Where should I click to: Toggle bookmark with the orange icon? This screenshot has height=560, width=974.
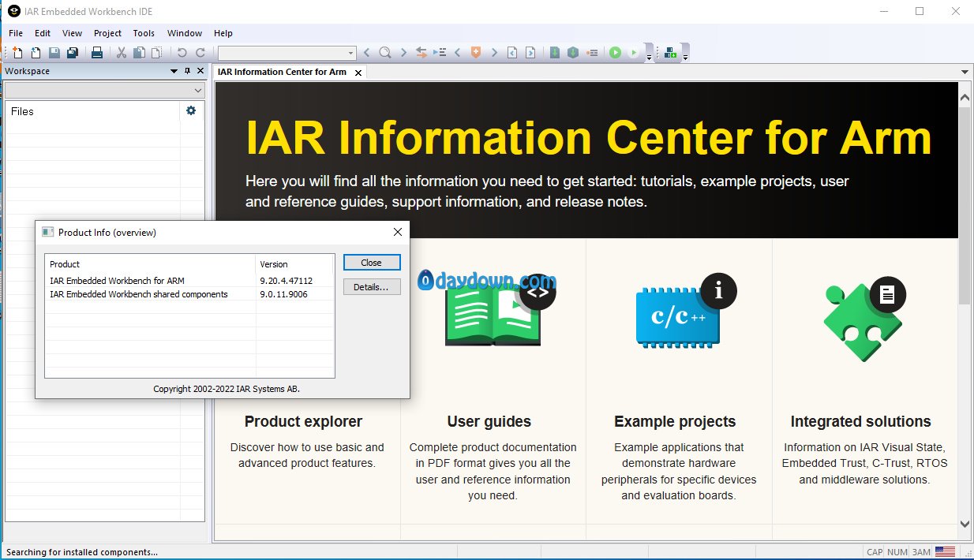[x=475, y=53]
